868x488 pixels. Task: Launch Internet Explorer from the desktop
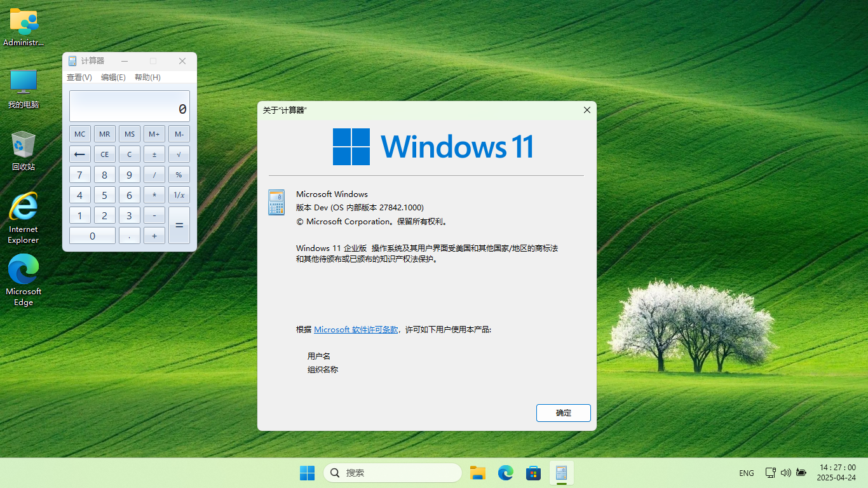click(x=24, y=217)
